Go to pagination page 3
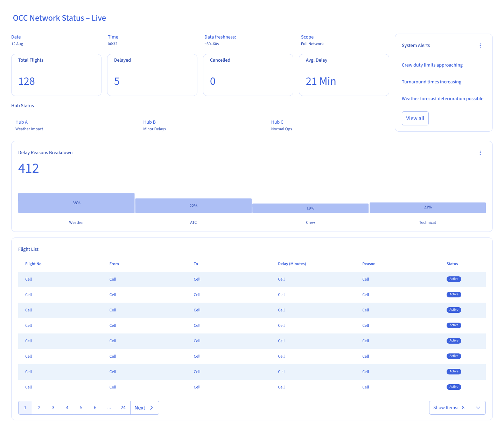This screenshot has height=427, width=504. click(x=53, y=407)
